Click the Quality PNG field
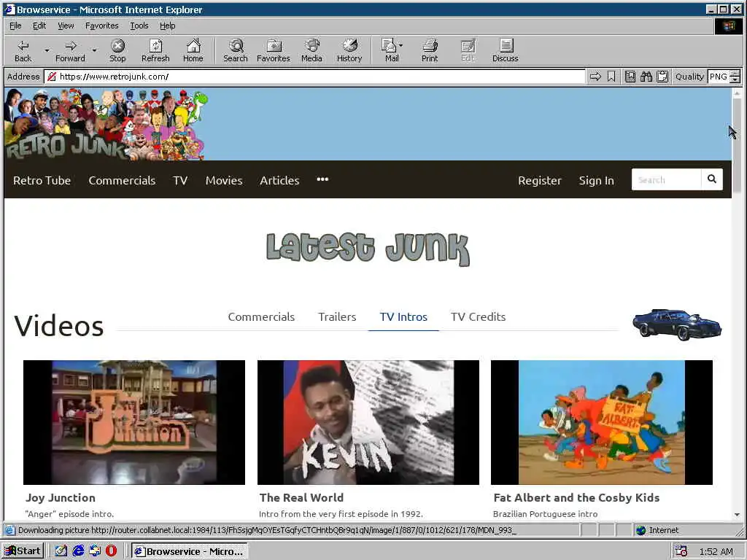747x560 pixels. point(719,77)
